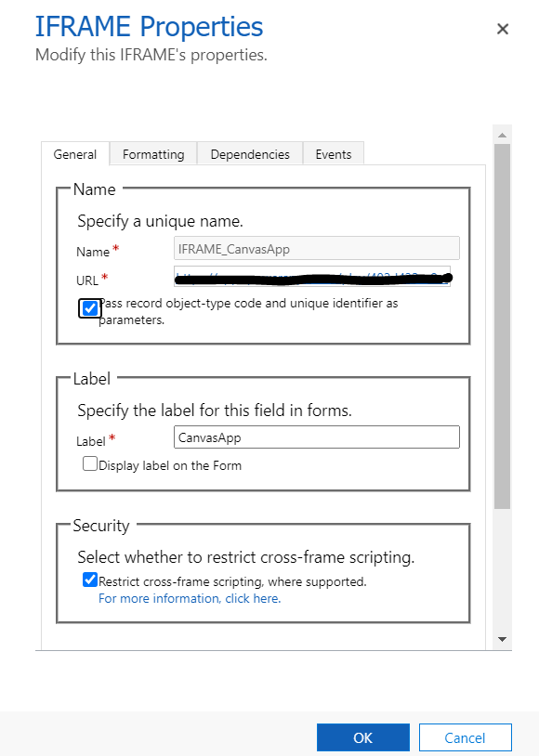Uncheck the pass record object-type code option
Screen dimensions: 539x756
click(89, 307)
